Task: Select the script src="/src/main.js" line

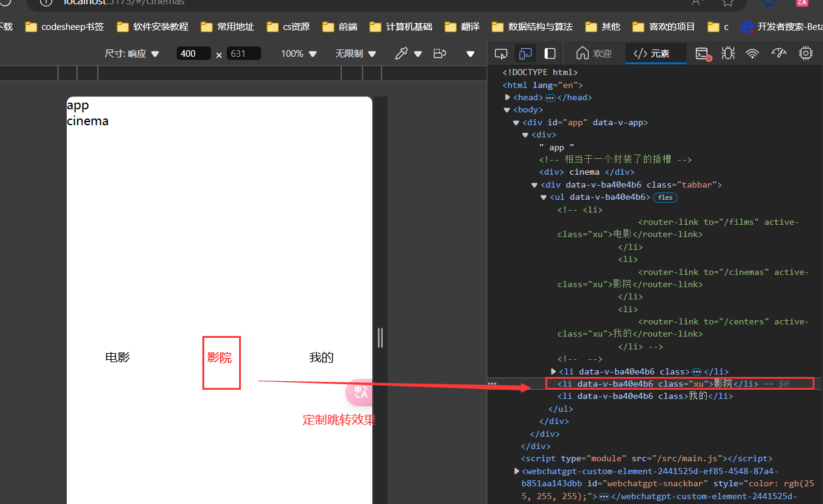Action: 647,458
